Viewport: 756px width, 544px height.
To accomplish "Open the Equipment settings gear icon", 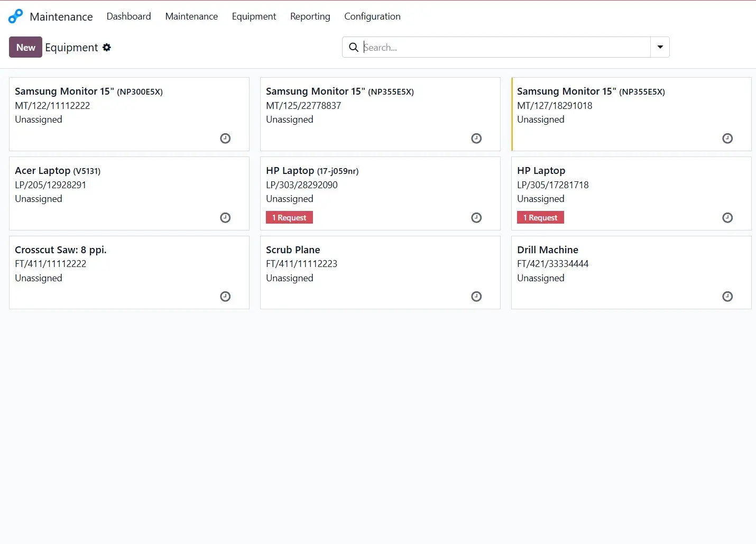I will pos(107,48).
